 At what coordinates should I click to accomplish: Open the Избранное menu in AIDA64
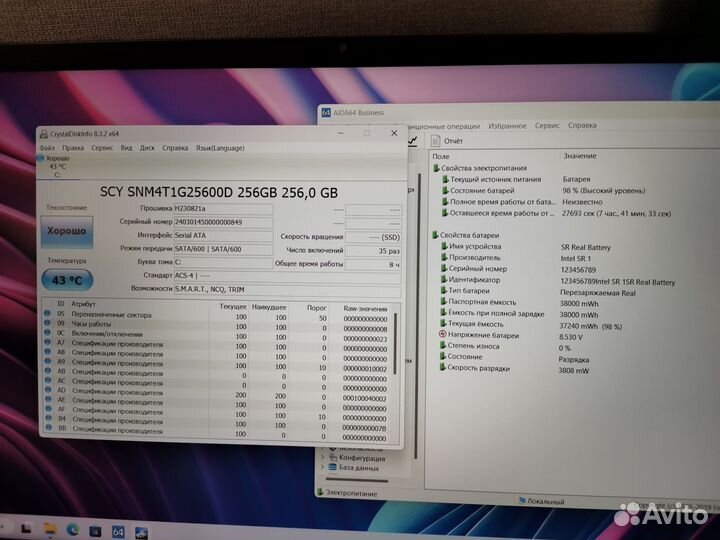click(x=507, y=125)
